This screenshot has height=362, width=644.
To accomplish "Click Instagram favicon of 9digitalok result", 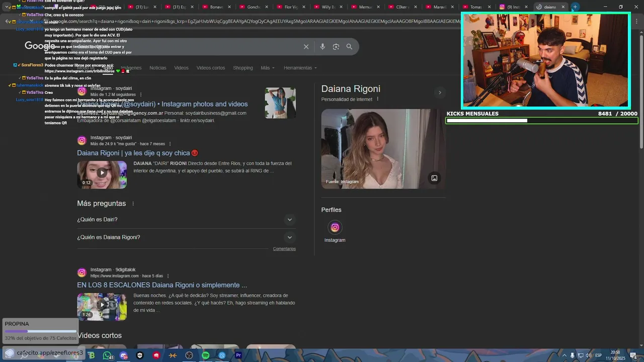I will pos(82,273).
